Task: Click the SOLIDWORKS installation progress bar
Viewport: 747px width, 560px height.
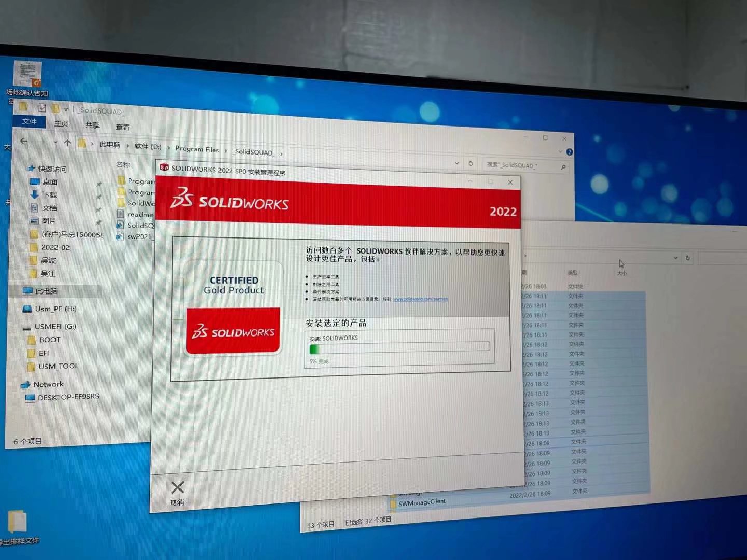Action: pyautogui.click(x=399, y=348)
